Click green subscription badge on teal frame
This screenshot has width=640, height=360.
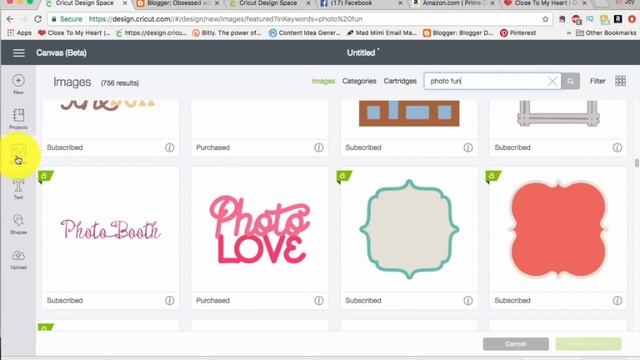pos(344,177)
